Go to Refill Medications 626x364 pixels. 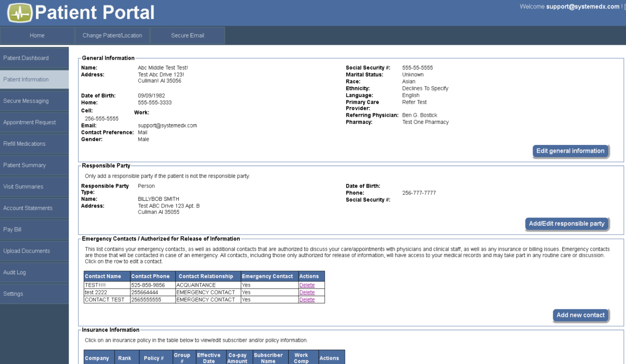point(24,144)
